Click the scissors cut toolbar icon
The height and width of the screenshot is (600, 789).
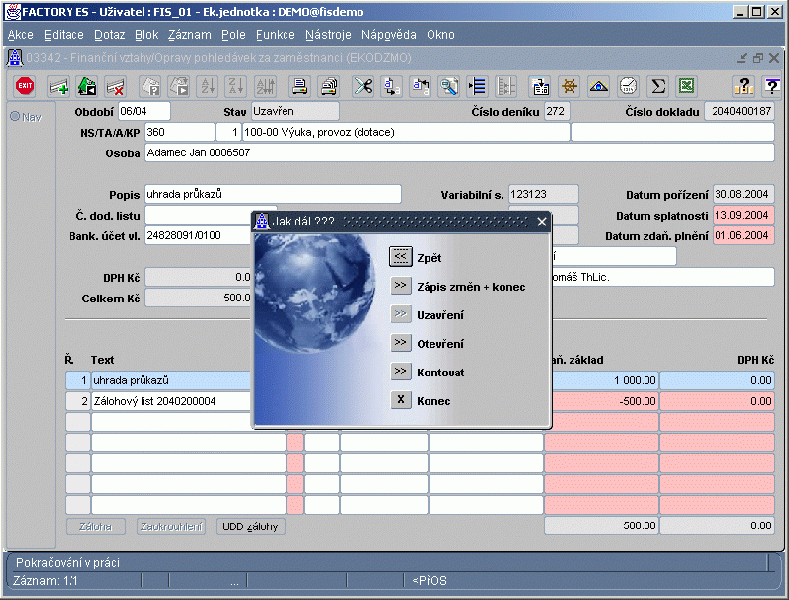pyautogui.click(x=363, y=87)
